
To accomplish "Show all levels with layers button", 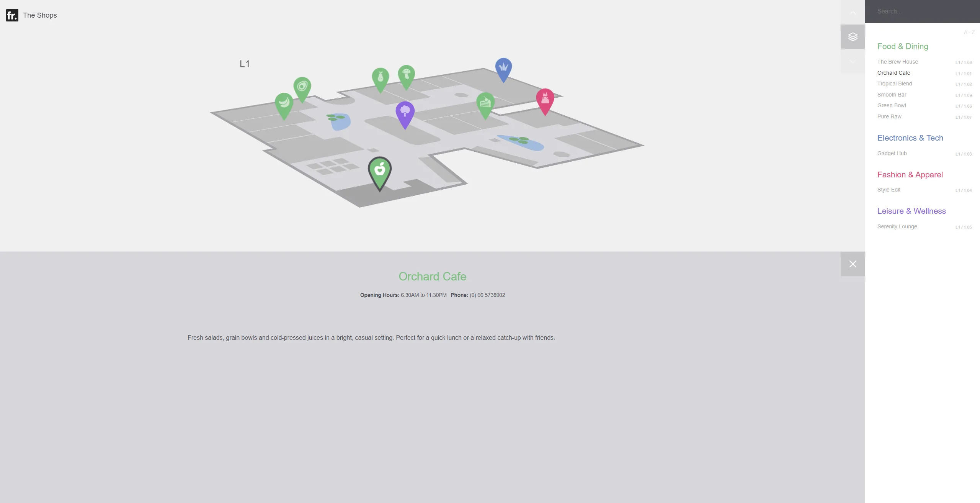I will click(x=853, y=37).
